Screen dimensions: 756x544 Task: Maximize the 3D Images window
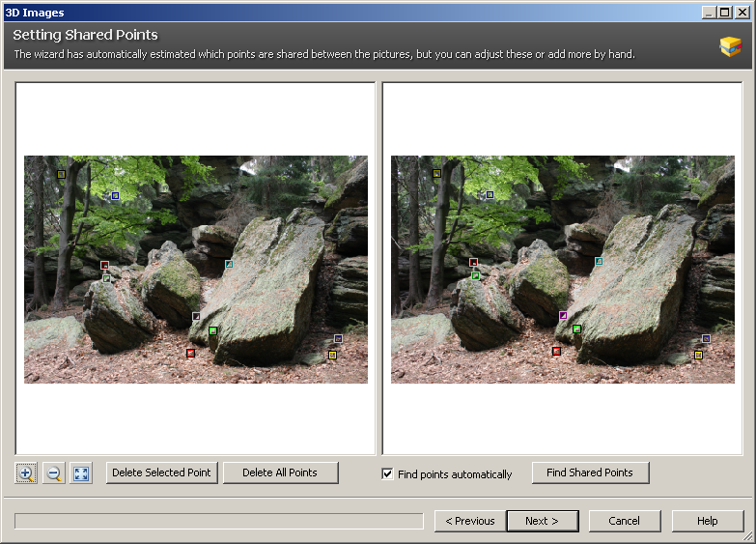coord(725,13)
